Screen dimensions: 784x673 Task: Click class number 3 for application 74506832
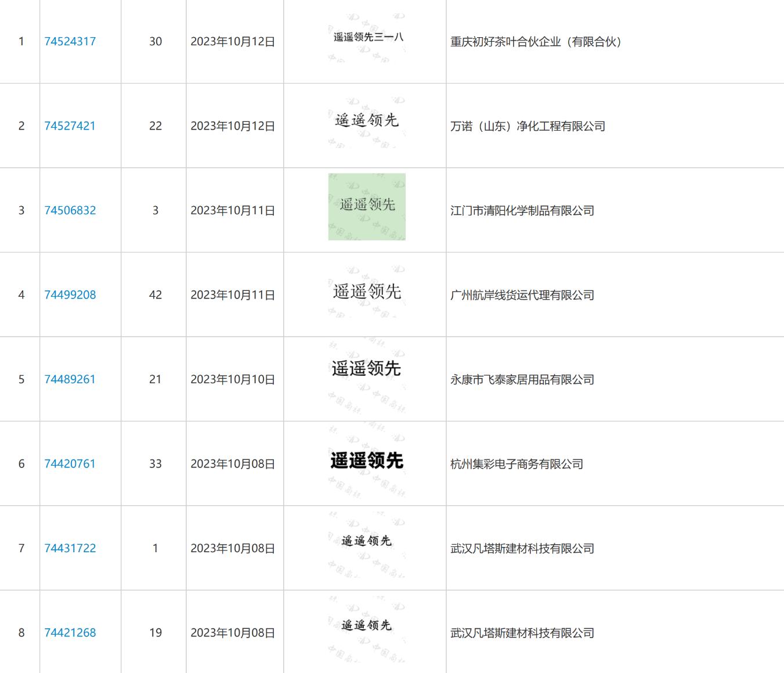tap(156, 210)
